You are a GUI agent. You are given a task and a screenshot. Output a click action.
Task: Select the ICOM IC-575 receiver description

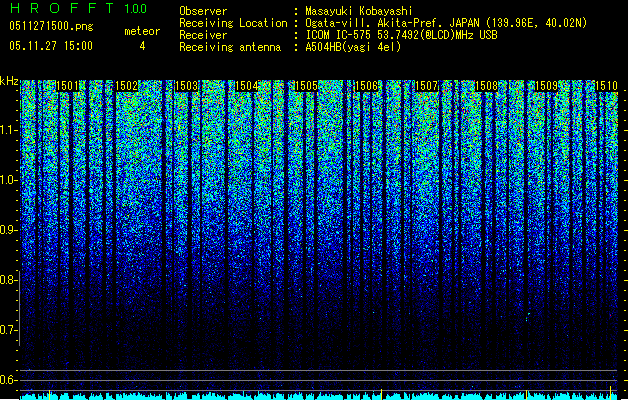click(x=401, y=35)
